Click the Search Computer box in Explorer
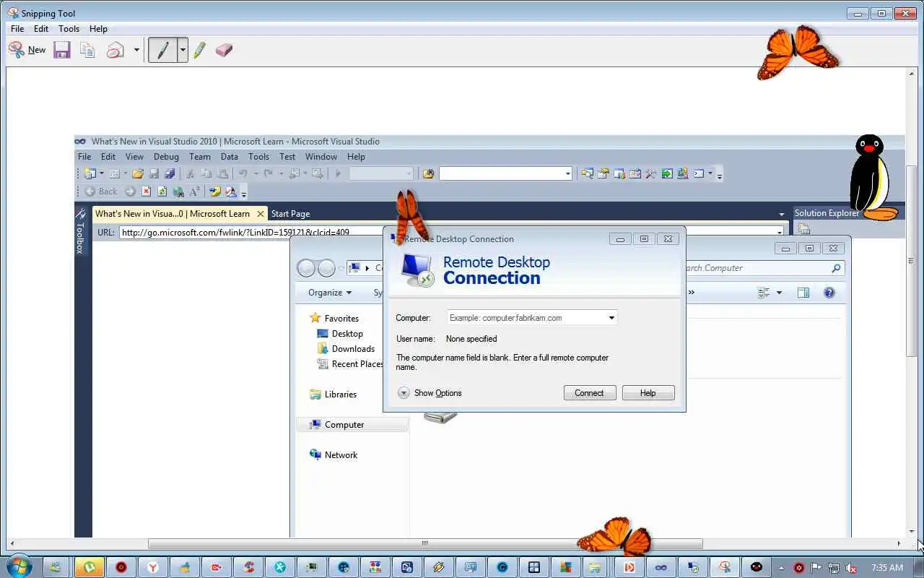 point(764,268)
